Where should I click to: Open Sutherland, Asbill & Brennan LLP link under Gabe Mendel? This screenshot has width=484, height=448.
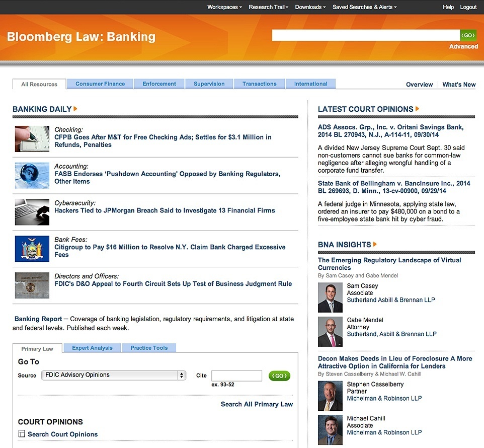(392, 334)
